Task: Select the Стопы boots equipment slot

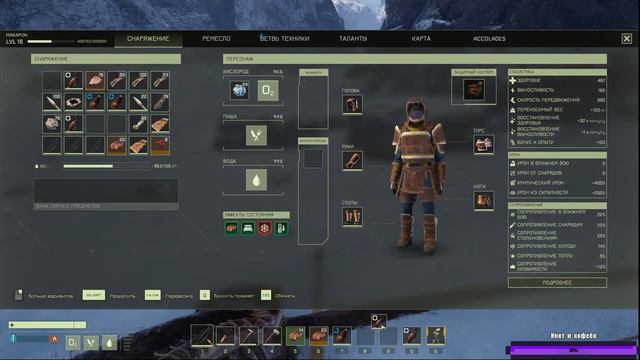Action: pos(352,216)
